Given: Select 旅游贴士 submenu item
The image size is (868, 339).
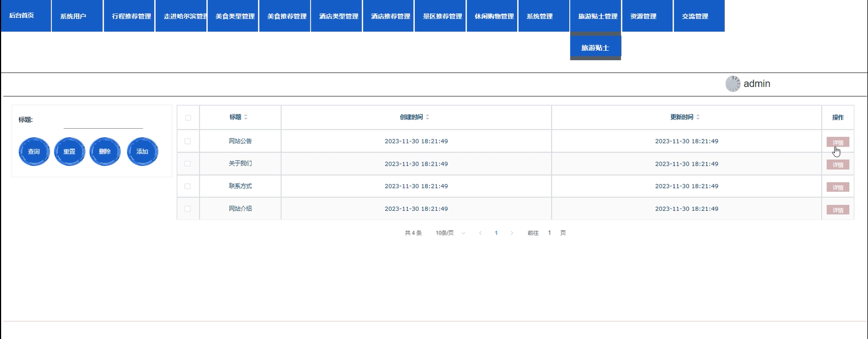Looking at the screenshot, I should pos(595,47).
